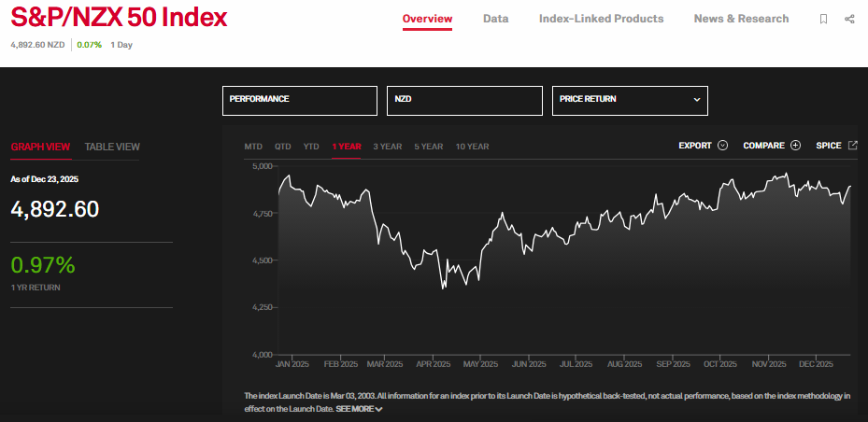The width and height of the screenshot is (868, 422).
Task: Click the 4,892.60 NZD header value
Action: pos(38,45)
